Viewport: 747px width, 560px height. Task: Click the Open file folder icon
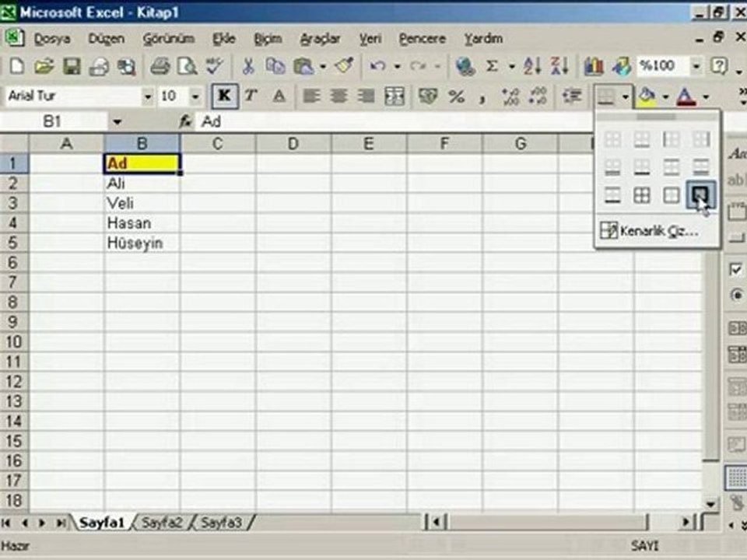pos(44,66)
